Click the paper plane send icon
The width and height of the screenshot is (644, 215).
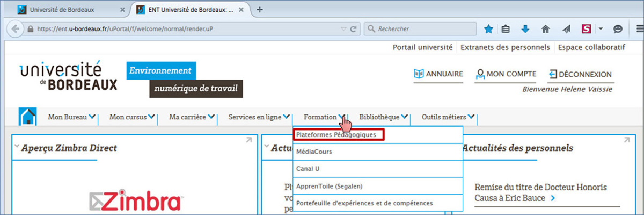pyautogui.click(x=566, y=29)
